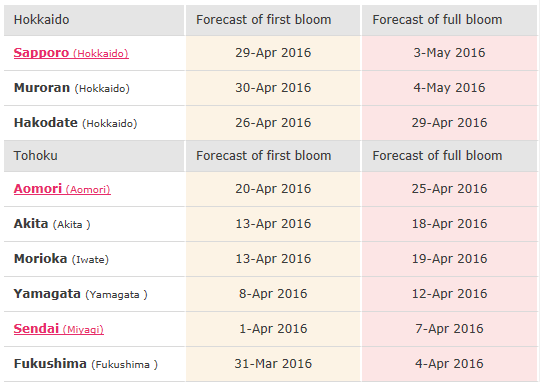
Task: Select Sendai full bloom date 7-Apr 2016
Action: point(449,329)
